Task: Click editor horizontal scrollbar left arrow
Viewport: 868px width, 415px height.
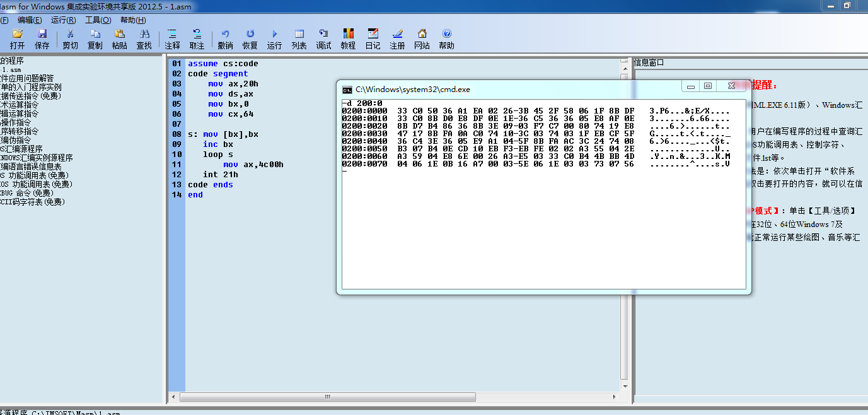Action: coord(173,397)
